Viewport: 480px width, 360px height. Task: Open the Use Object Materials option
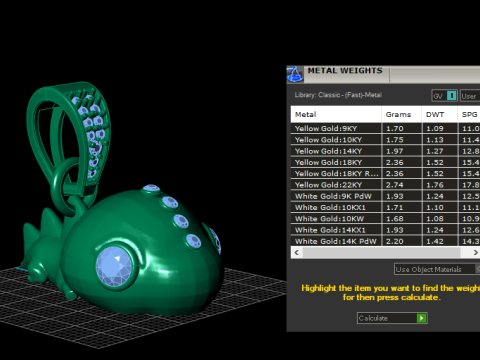click(437, 269)
